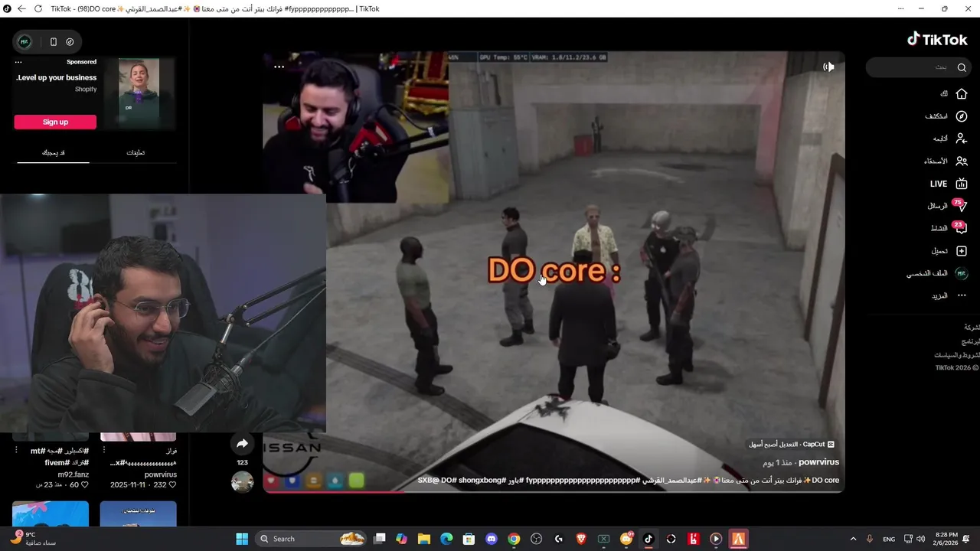The image size is (980, 551).
Task: Click the TikTok logo
Action: coord(937,39)
